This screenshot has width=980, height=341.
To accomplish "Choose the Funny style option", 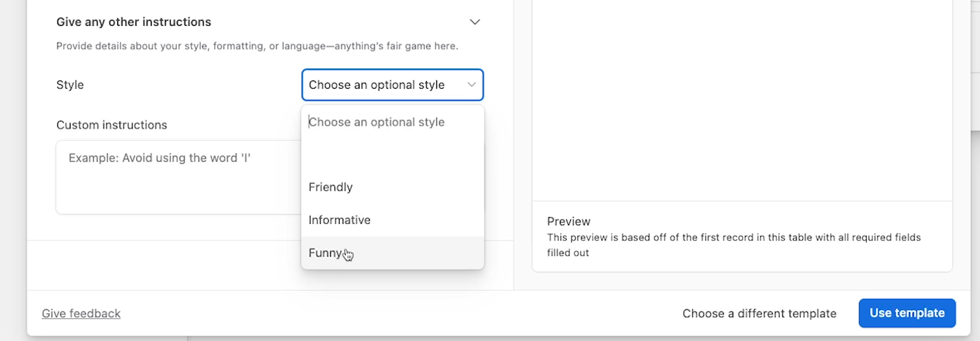I will click(x=325, y=253).
